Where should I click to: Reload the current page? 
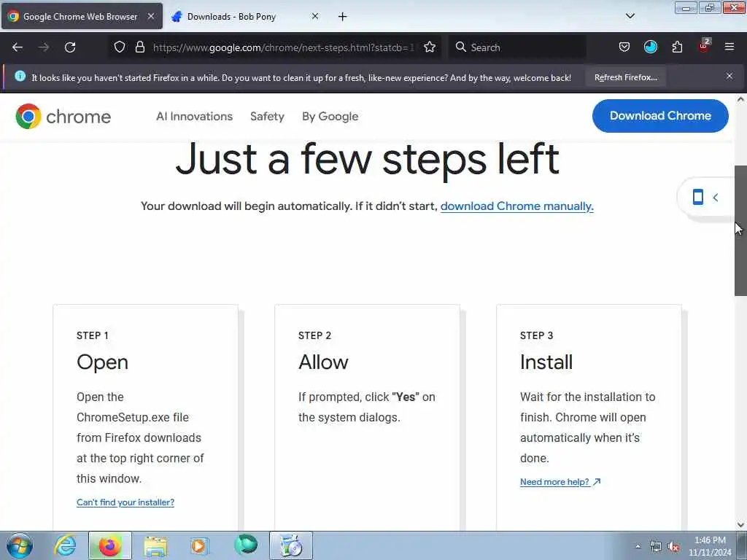[x=70, y=47]
